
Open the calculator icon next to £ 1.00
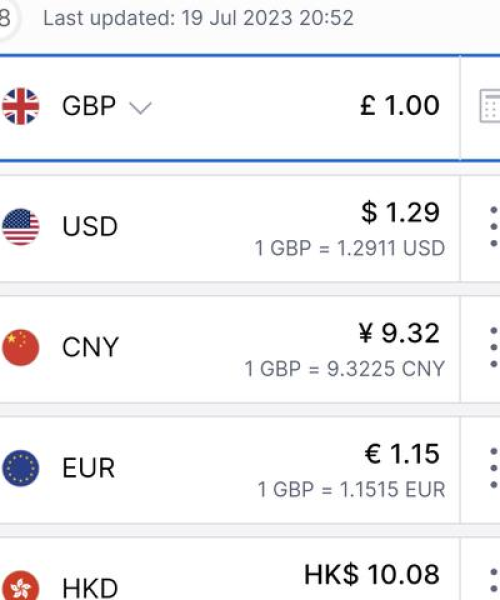click(490, 106)
